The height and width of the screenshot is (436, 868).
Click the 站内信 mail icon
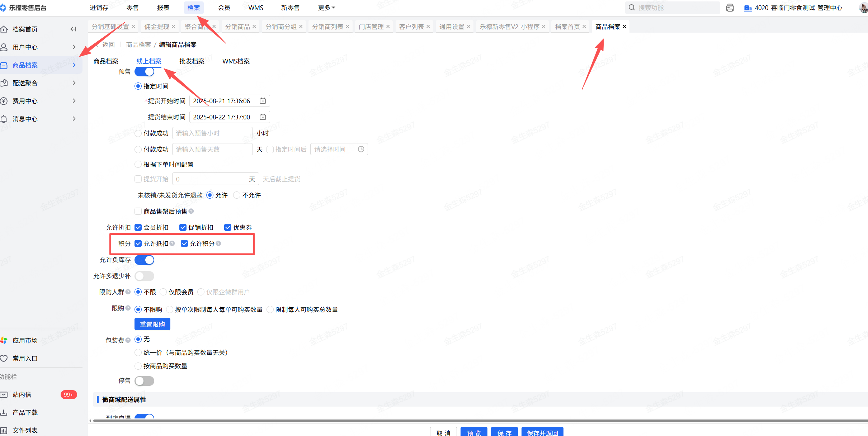coord(4,394)
